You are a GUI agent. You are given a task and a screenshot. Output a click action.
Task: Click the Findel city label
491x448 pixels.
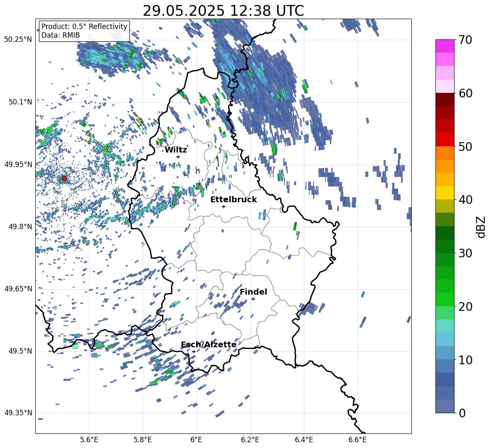tap(253, 292)
